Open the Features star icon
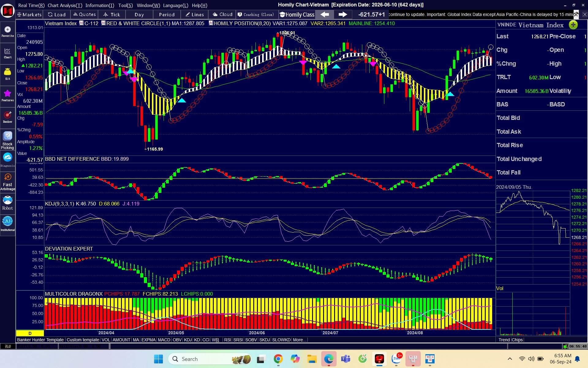 click(8, 96)
